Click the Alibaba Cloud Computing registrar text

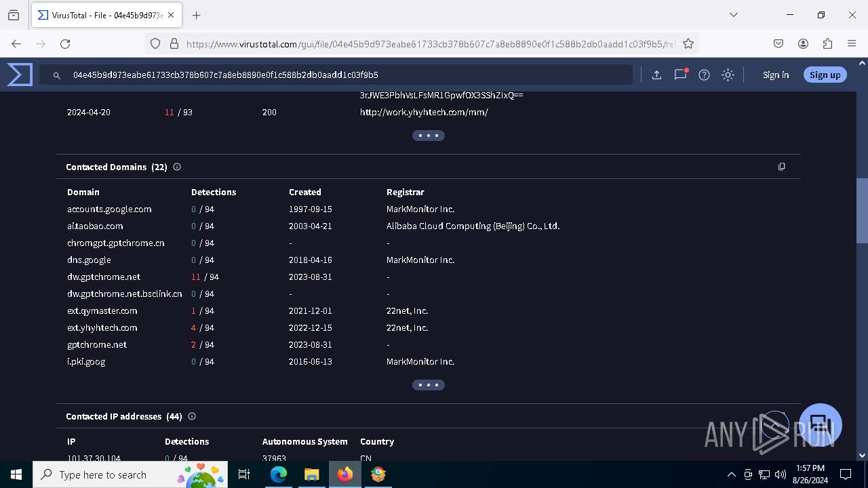473,226
